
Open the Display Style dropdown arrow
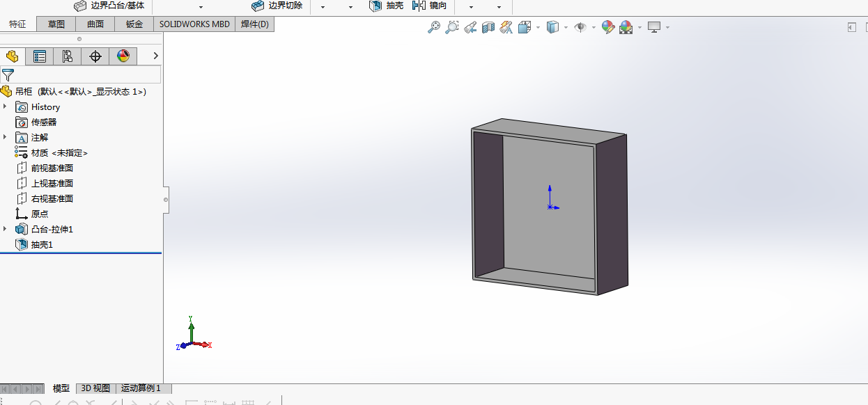pos(566,28)
